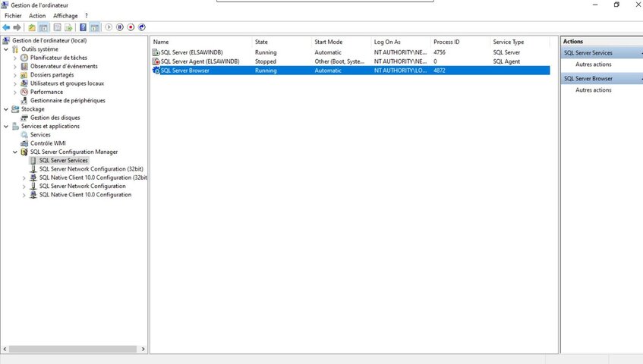This screenshot has height=364, width=643.
Task: Open the ? help menu
Action: click(87, 16)
